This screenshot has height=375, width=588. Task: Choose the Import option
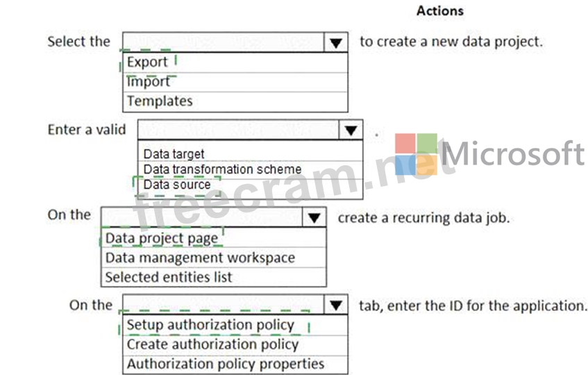pyautogui.click(x=149, y=82)
